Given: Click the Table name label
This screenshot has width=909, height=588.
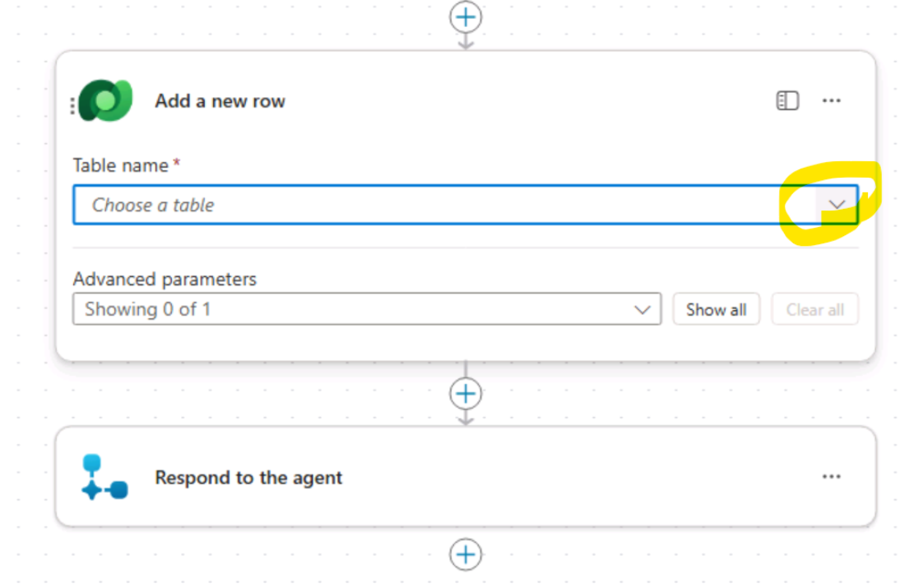Looking at the screenshot, I should click(x=120, y=165).
